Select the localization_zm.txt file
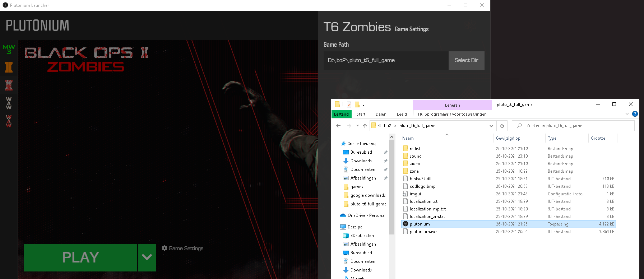644x279 pixels. pyautogui.click(x=508, y=217)
